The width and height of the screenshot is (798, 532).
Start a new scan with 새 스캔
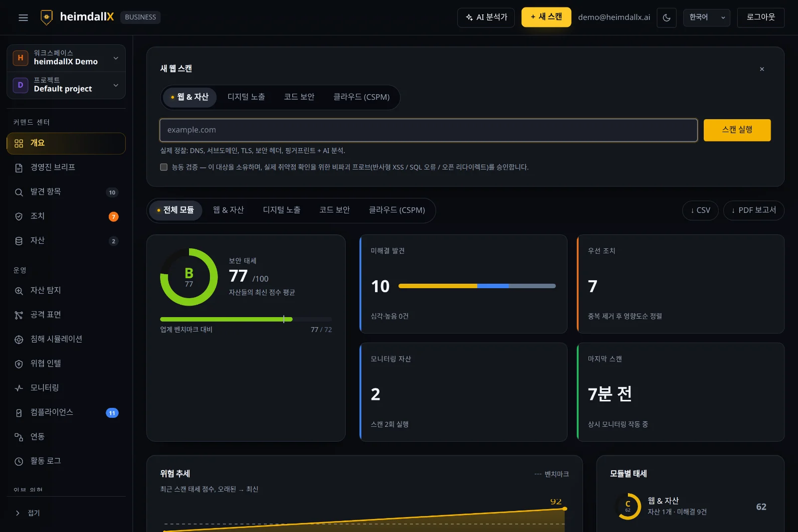[546, 17]
